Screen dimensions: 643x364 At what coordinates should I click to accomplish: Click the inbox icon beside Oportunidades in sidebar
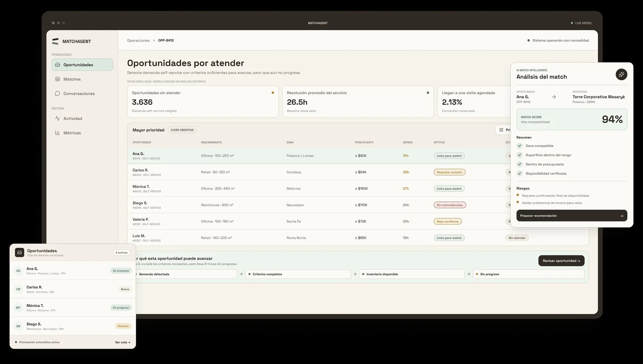click(x=58, y=65)
